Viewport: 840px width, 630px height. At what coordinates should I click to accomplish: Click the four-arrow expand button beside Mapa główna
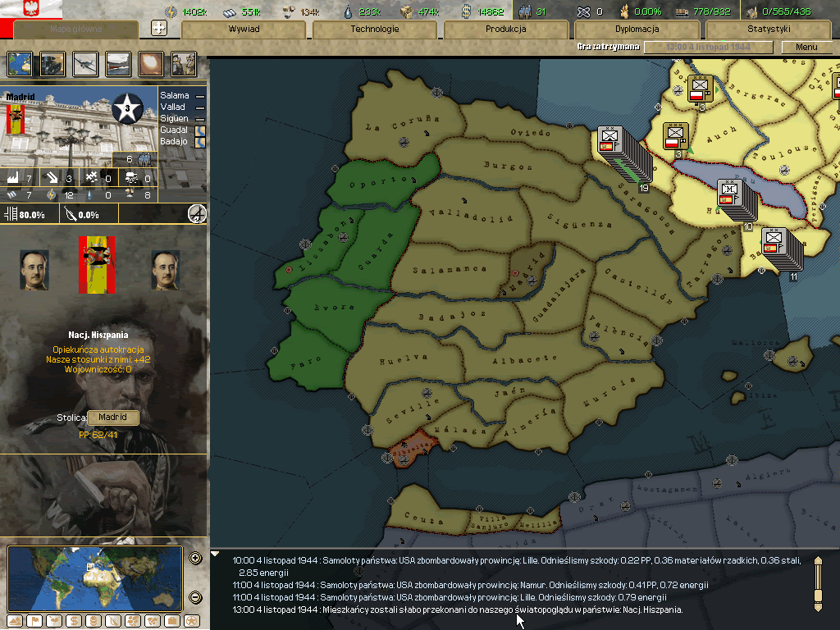[160, 28]
